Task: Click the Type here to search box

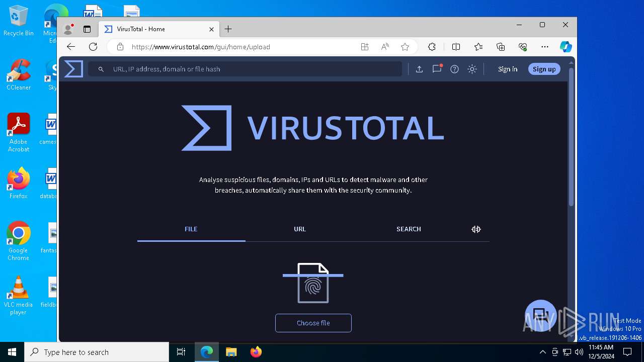Action: [x=97, y=352]
